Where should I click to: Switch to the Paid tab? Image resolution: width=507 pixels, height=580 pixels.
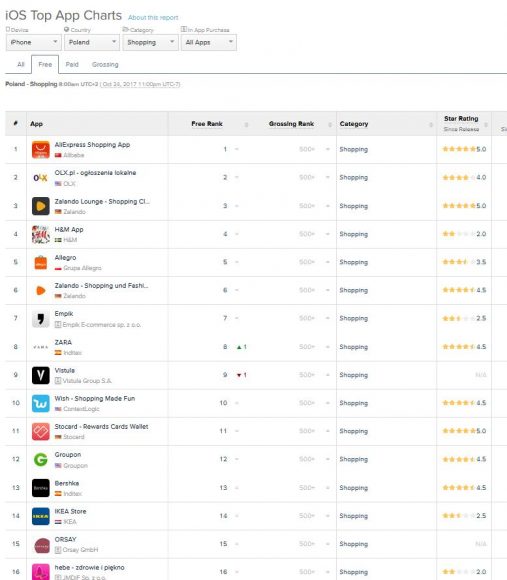click(x=72, y=64)
